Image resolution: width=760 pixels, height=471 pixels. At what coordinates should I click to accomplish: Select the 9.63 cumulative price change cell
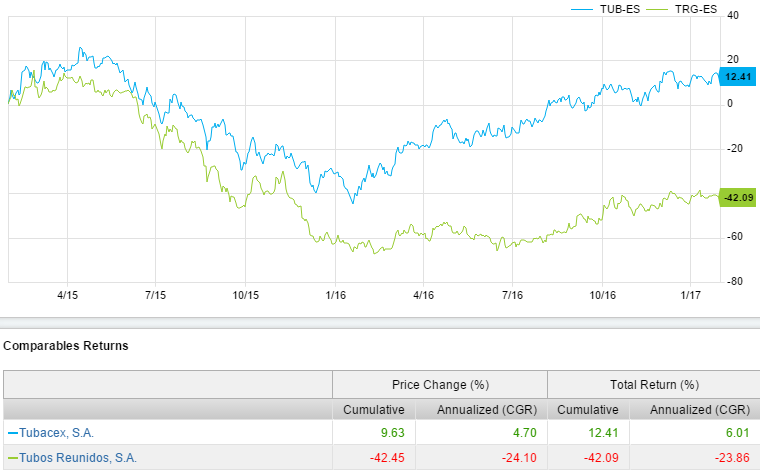(x=391, y=433)
